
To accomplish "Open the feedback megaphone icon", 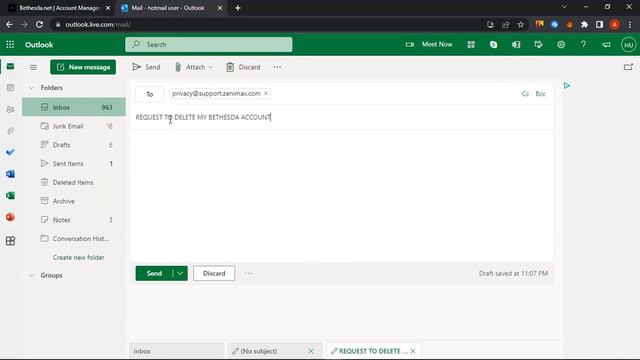I will pos(606,44).
